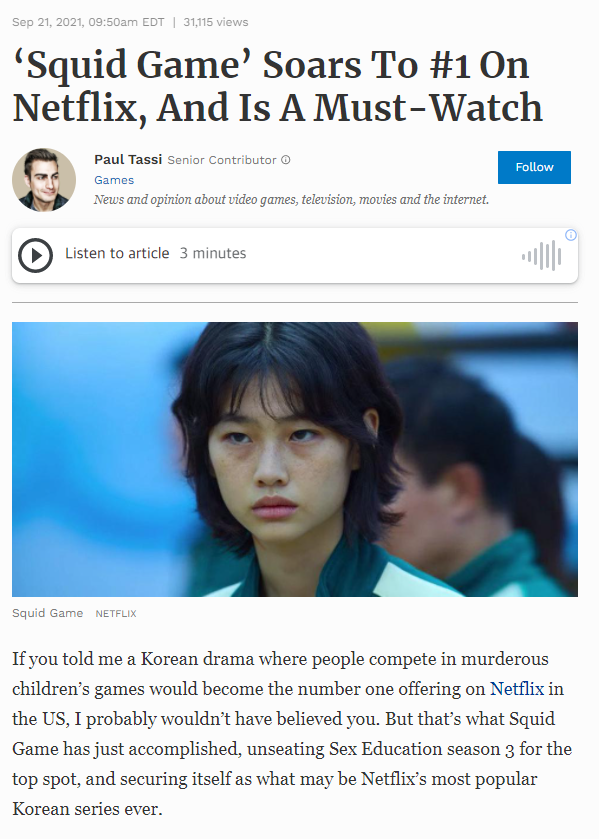Click the article headline about Squid Game

(277, 87)
